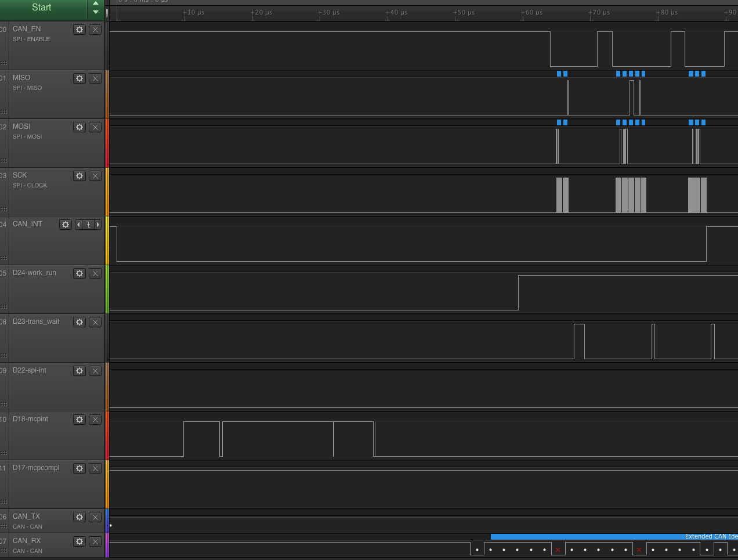738x560 pixels.
Task: Remove the CAN_TX channel with its X
Action: coord(95,517)
